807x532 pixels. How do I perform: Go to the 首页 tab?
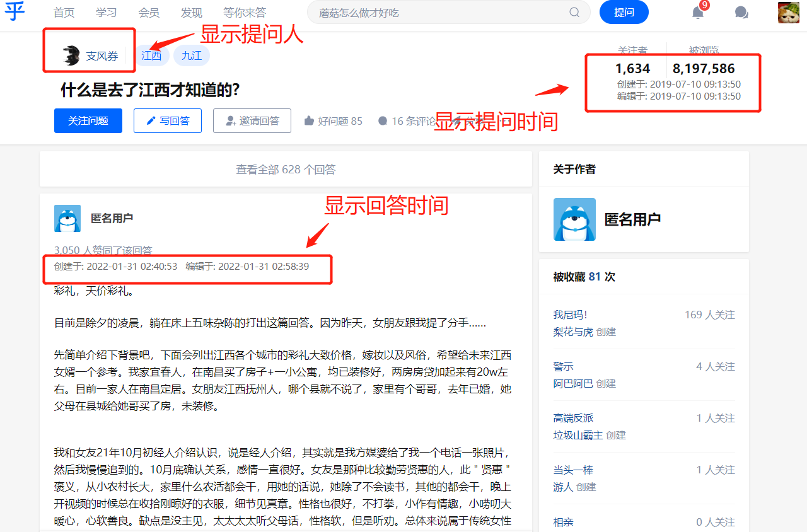point(64,13)
